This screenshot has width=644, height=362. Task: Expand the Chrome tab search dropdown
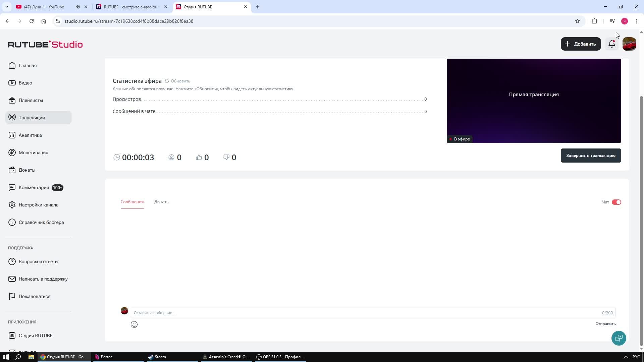click(x=6, y=7)
